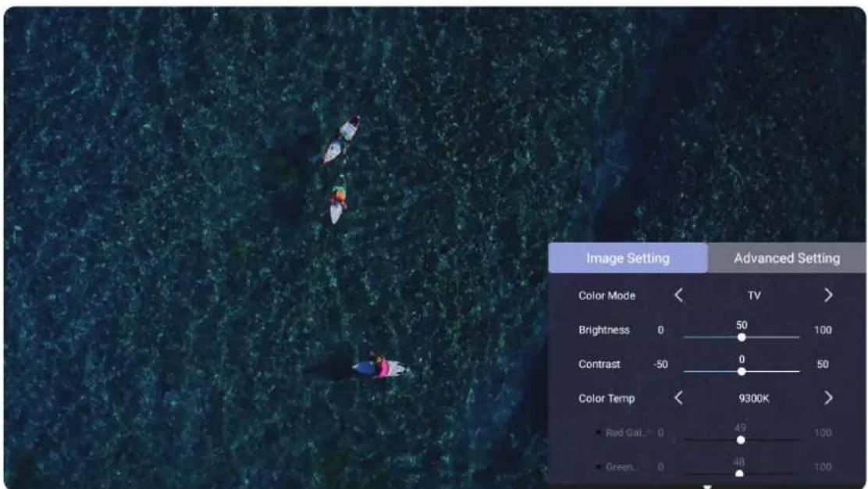Click the right arrow for Color Temp
This screenshot has width=868, height=489.
pyautogui.click(x=828, y=398)
